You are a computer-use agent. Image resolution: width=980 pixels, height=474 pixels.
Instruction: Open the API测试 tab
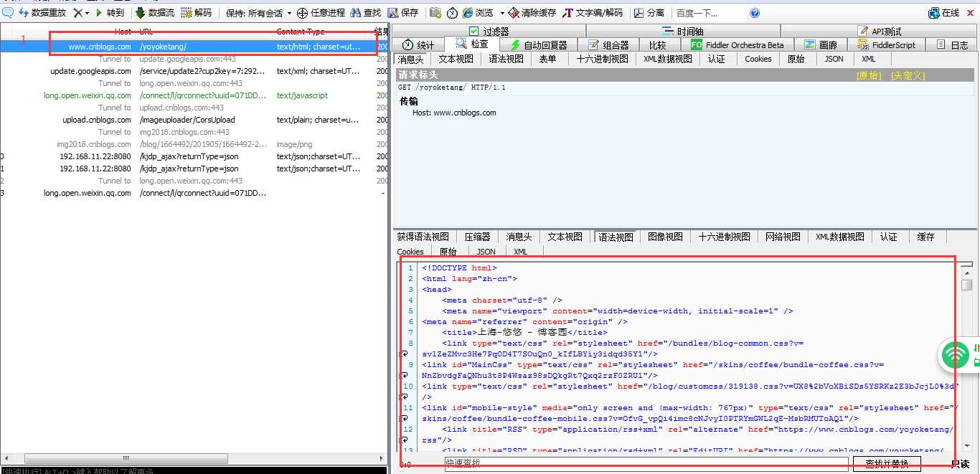tap(880, 31)
